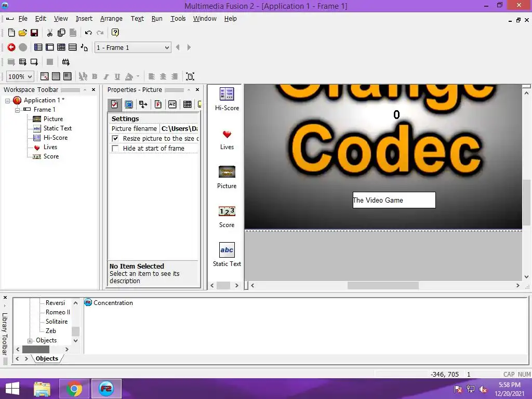Select Static Text in the workspace tree
The width and height of the screenshot is (532, 399).
click(x=57, y=128)
